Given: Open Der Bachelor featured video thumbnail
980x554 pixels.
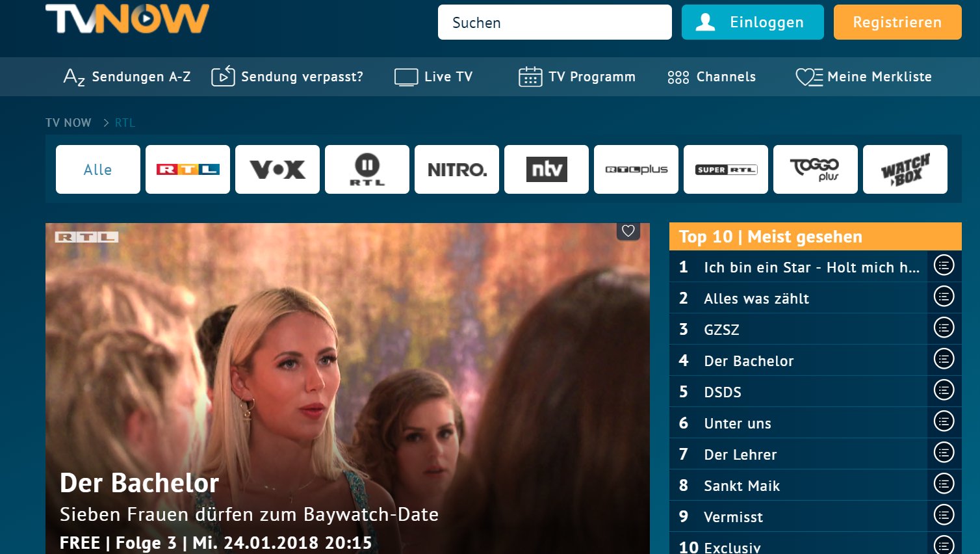Looking at the screenshot, I should (x=348, y=388).
